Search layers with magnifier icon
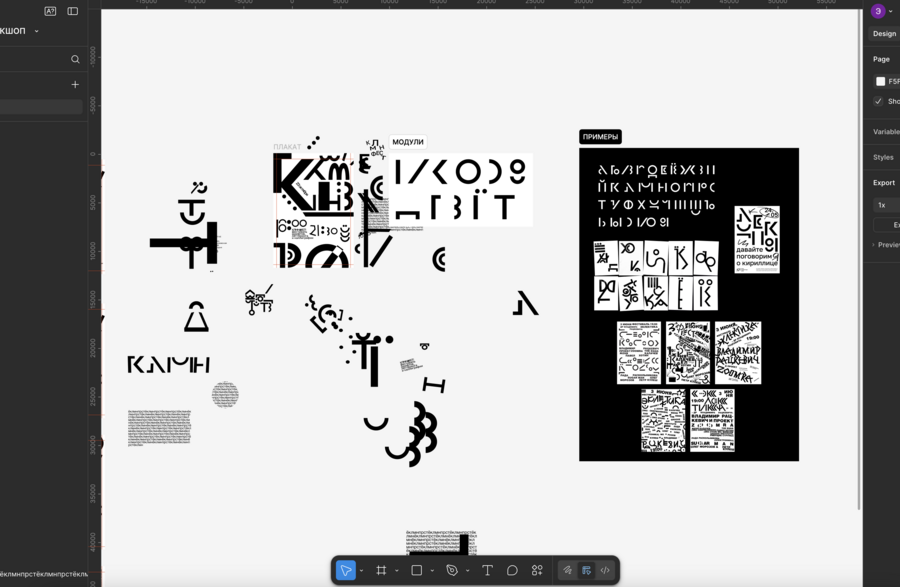This screenshot has width=900, height=587. 75,59
